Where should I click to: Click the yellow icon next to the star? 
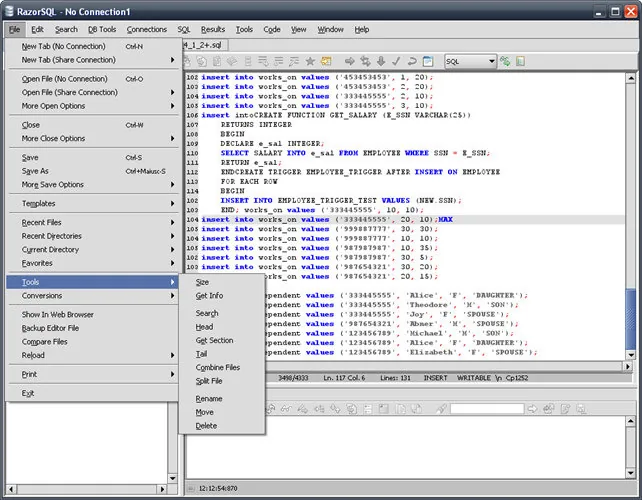[x=326, y=61]
